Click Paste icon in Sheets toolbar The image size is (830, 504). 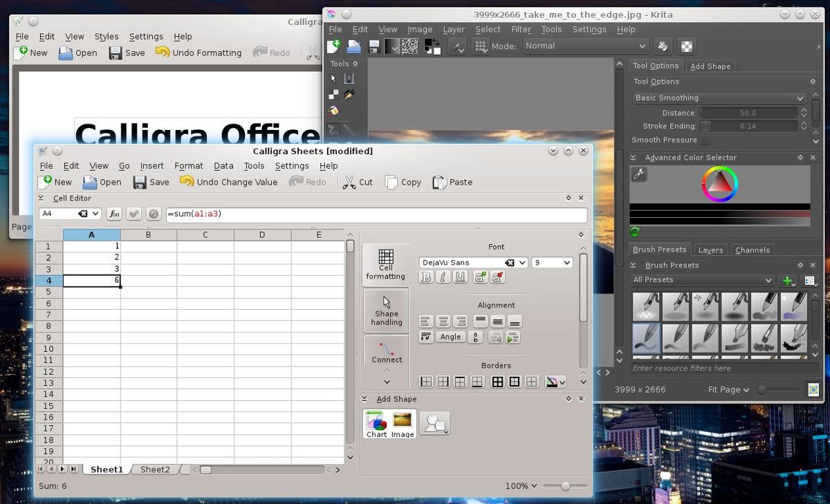(x=439, y=183)
